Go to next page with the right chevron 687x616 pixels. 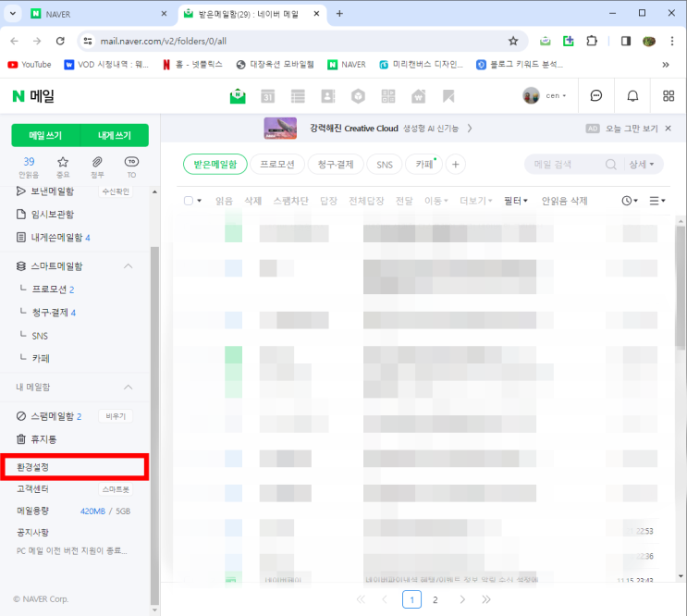pyautogui.click(x=462, y=599)
